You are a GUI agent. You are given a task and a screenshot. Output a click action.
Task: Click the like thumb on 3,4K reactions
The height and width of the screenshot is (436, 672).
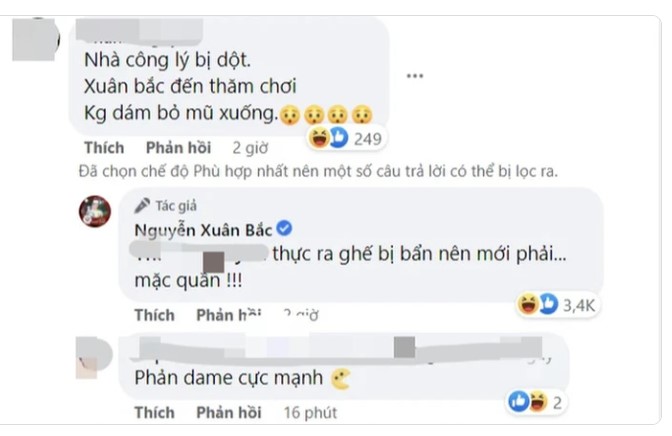point(549,304)
